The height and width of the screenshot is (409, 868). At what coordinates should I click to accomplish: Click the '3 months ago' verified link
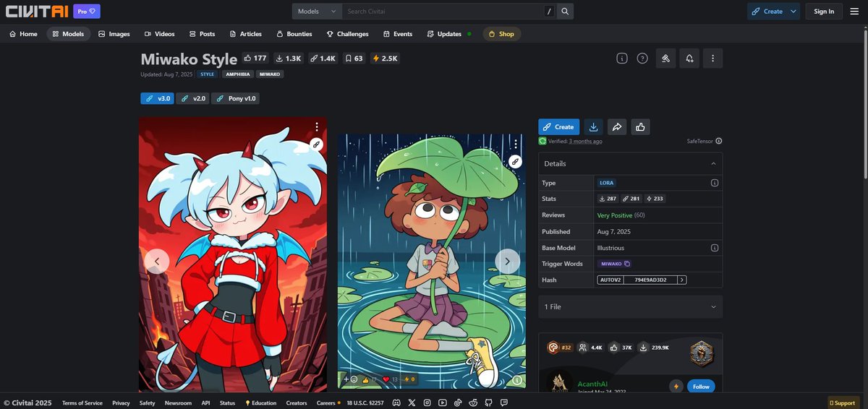coord(585,142)
